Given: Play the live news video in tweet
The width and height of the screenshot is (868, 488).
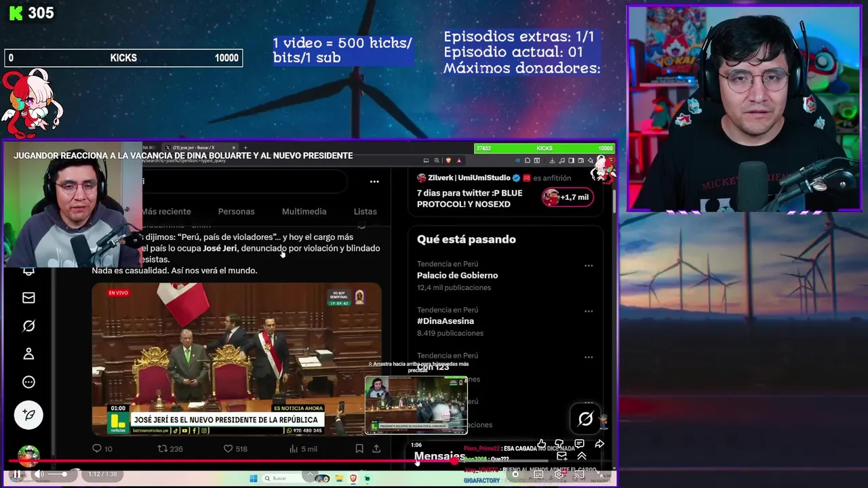Looking at the screenshot, I should click(x=237, y=359).
